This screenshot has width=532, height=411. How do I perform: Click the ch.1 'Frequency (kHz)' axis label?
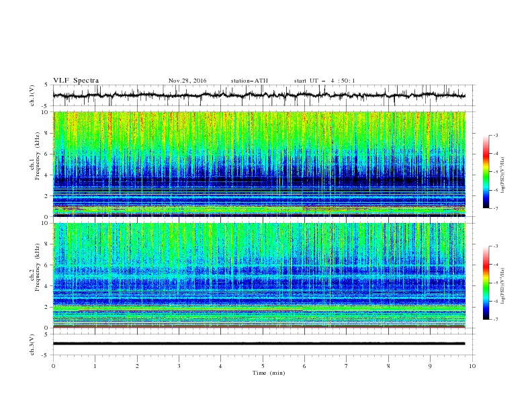coord(37,156)
